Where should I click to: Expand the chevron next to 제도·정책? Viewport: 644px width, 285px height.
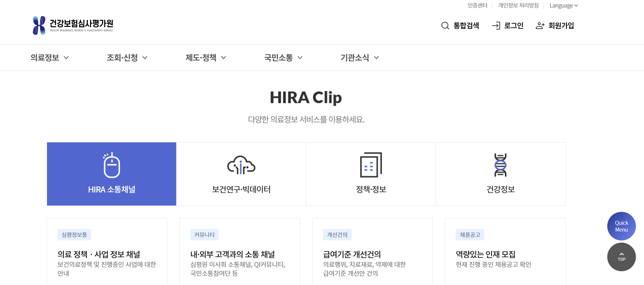[223, 57]
